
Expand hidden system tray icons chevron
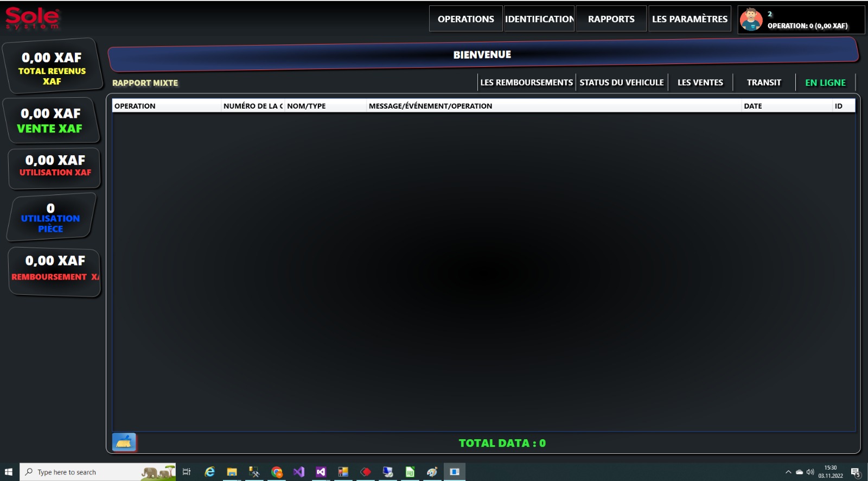point(788,472)
